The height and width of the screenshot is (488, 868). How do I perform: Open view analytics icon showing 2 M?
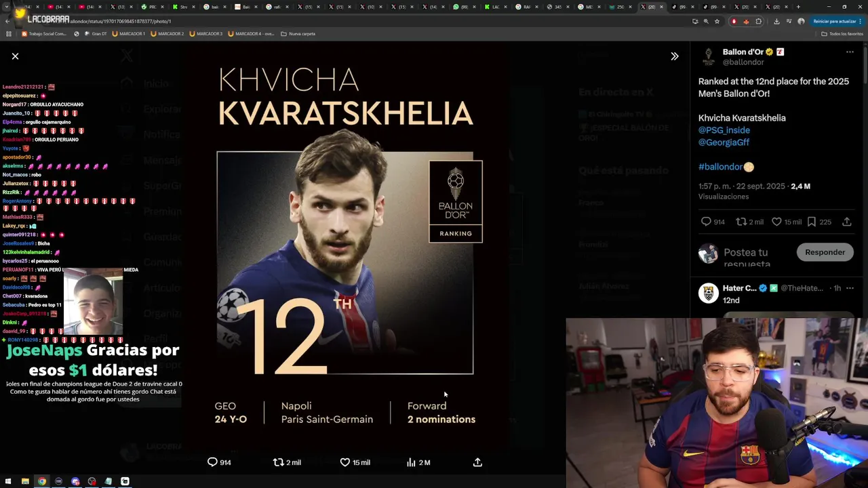tap(411, 462)
